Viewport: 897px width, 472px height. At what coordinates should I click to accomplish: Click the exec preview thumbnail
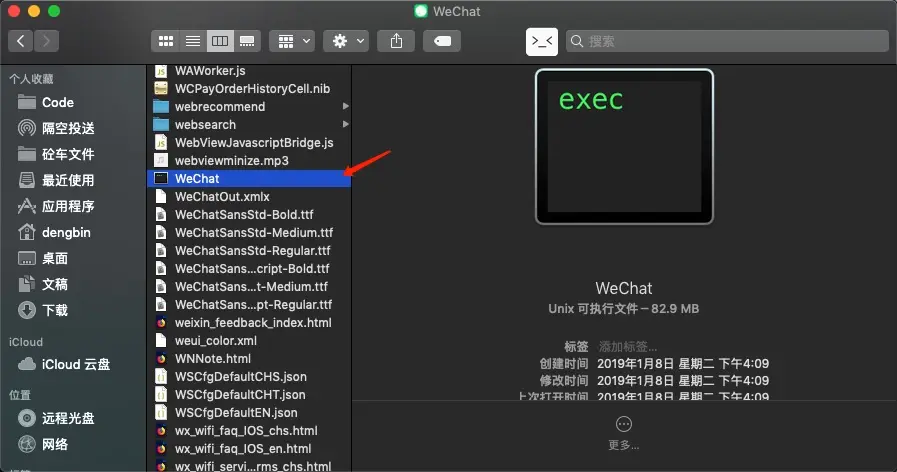[624, 146]
